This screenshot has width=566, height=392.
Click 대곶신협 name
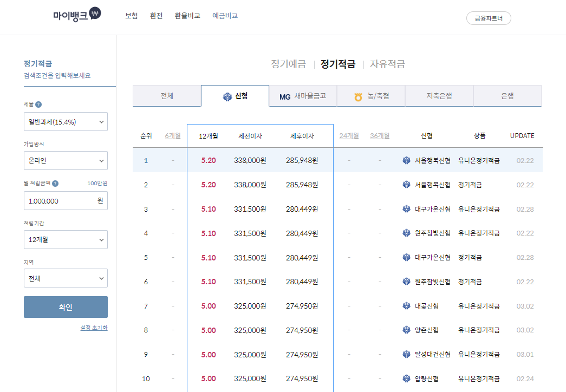427,306
